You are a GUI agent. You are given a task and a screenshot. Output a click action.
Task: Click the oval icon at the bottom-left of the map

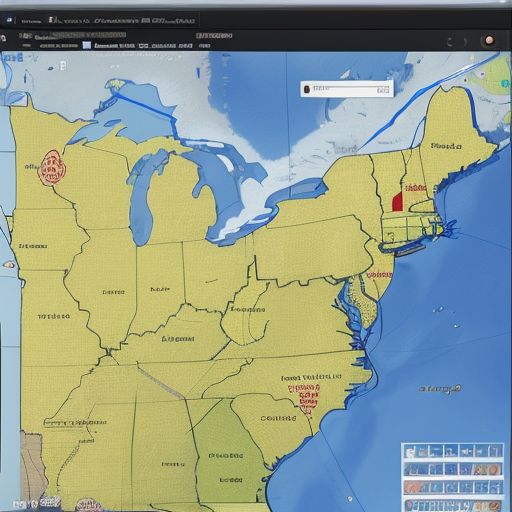click(88, 505)
